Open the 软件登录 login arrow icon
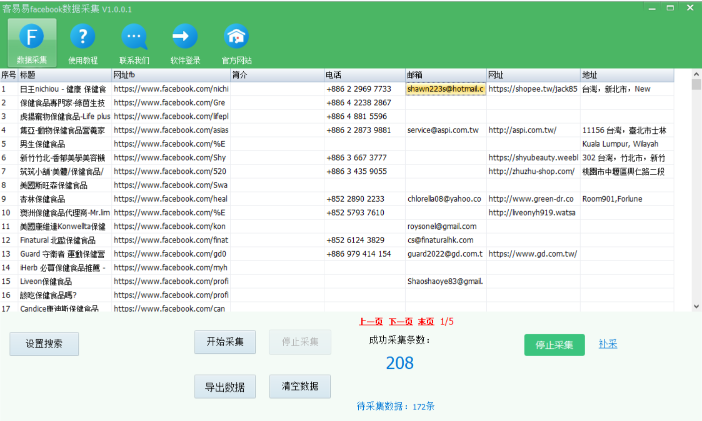This screenshot has height=421, width=702. click(x=185, y=43)
